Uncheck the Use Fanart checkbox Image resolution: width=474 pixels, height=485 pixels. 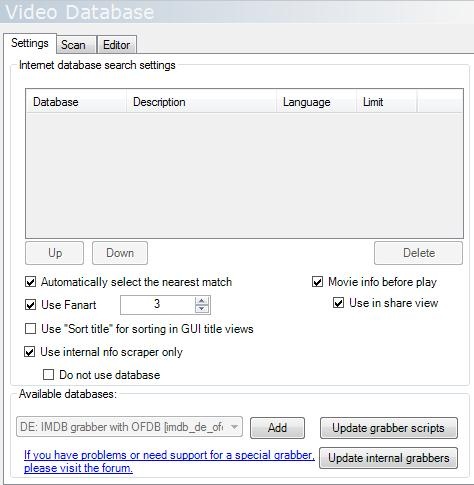click(x=31, y=305)
